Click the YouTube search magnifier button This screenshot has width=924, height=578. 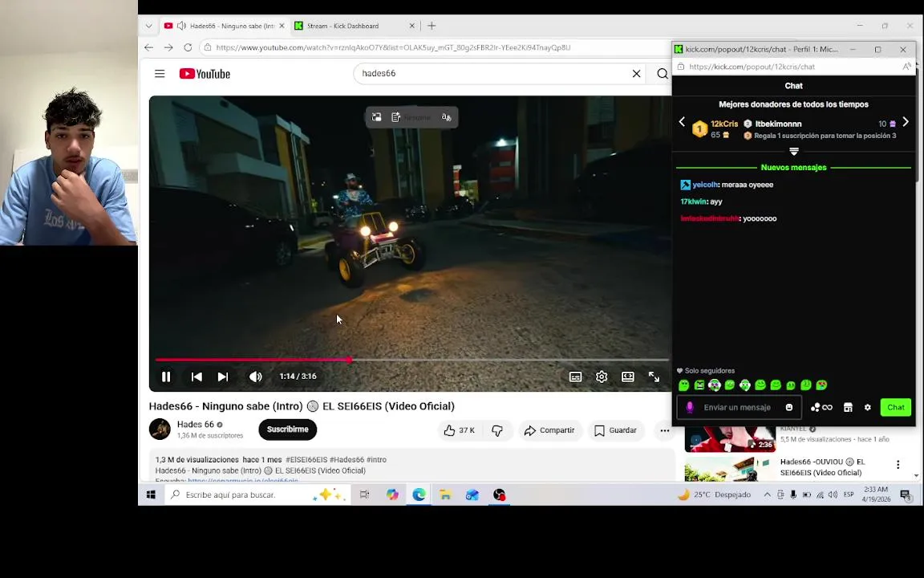[663, 74]
